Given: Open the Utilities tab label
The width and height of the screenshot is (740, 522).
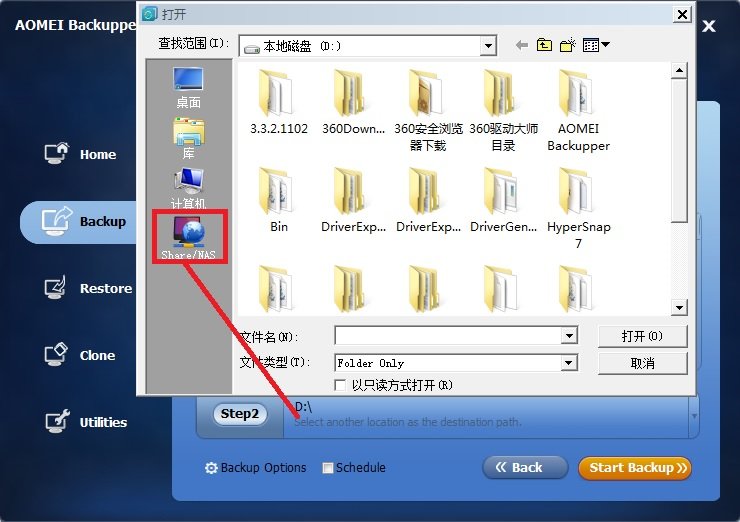Looking at the screenshot, I should click(103, 422).
